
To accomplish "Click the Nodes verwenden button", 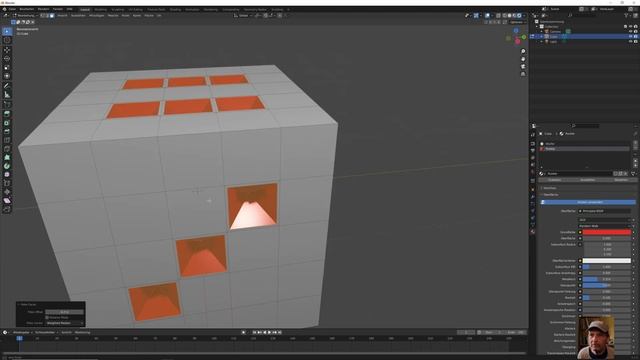I will (x=589, y=202).
